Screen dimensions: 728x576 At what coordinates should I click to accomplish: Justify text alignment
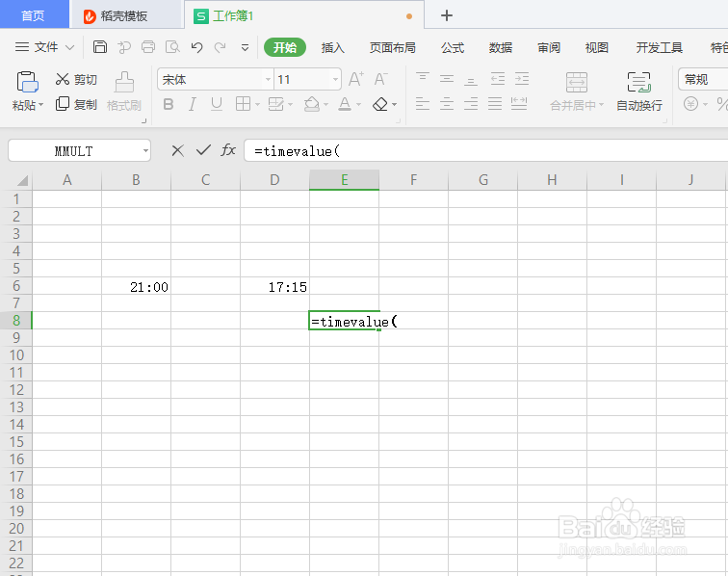click(495, 104)
